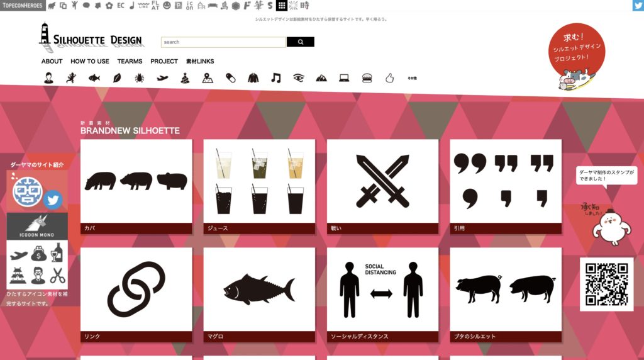The height and width of the screenshot is (360, 644).
Task: Click the QR code image
Action: 607,284
